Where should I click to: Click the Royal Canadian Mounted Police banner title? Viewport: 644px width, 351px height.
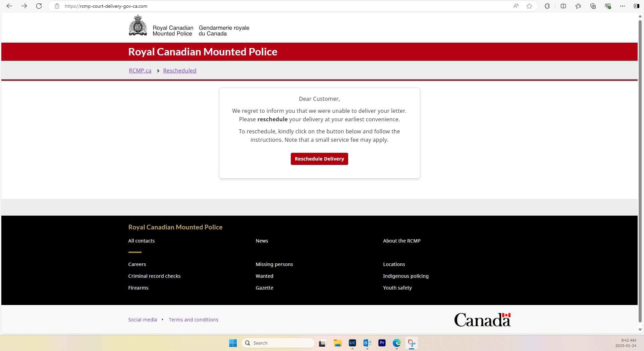(203, 52)
